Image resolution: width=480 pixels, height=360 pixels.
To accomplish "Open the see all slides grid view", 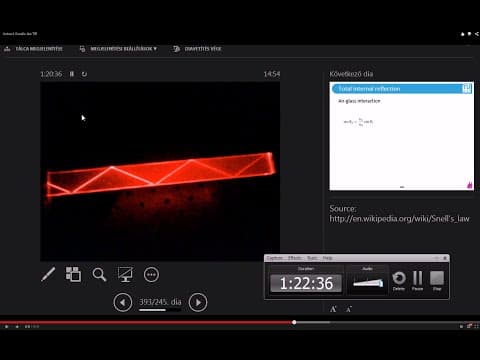I will tap(73, 274).
